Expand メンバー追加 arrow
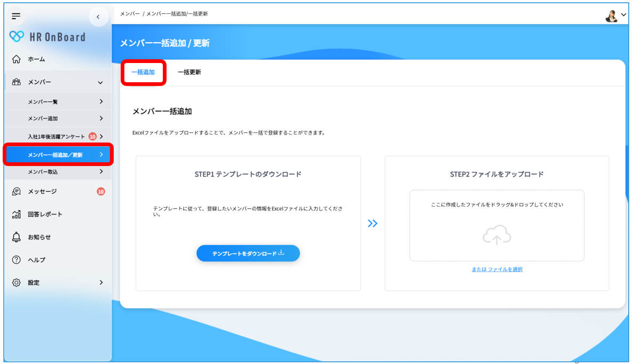Screen dimensions: 632x364 pos(101,118)
